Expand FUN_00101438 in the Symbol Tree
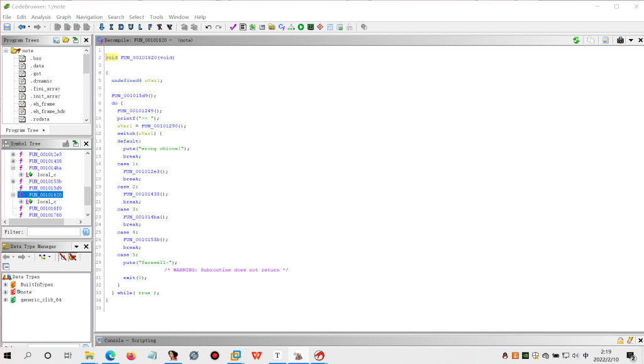 point(13,161)
